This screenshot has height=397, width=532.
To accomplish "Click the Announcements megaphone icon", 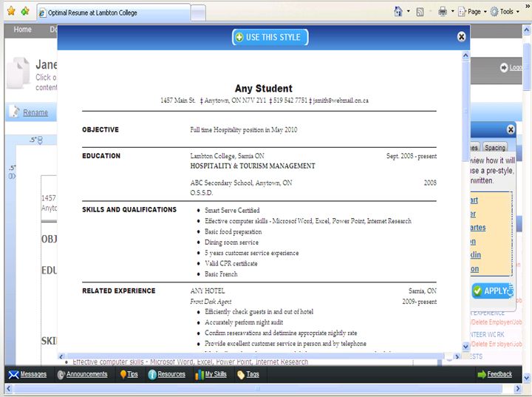I will [x=61, y=375].
